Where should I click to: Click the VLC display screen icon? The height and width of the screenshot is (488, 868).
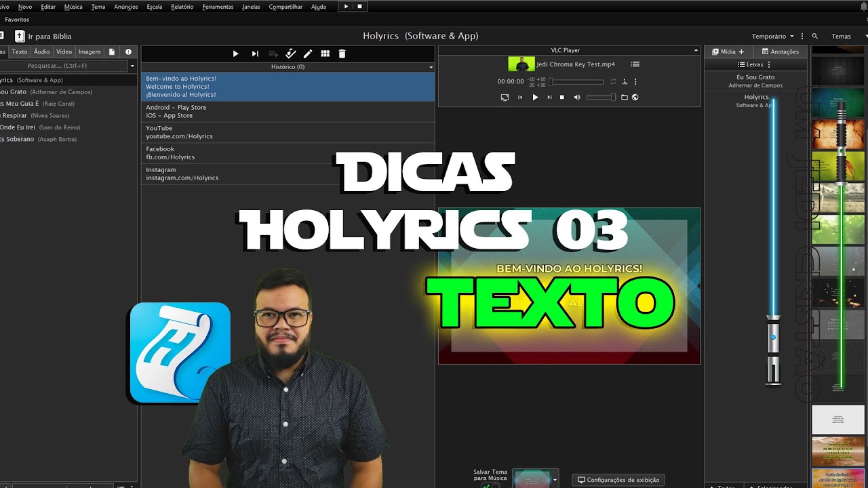505,98
